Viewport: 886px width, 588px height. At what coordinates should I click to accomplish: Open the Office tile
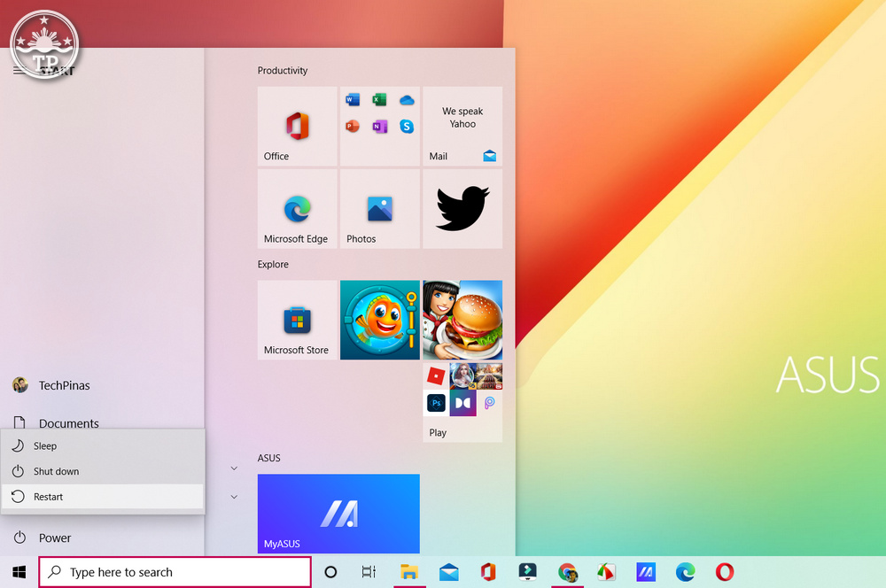[297, 126]
